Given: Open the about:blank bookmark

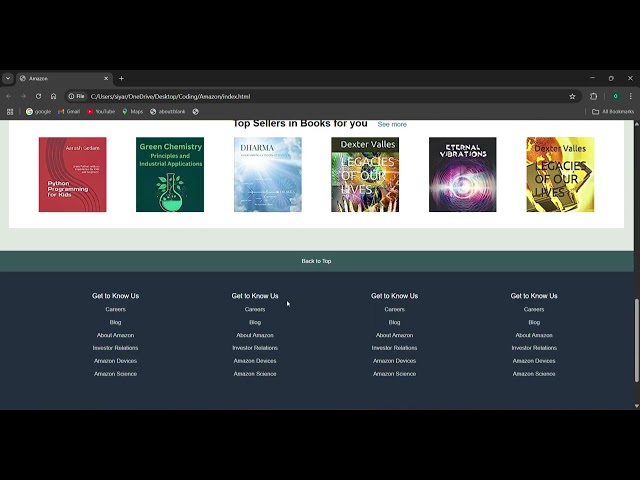Looking at the screenshot, I should click(167, 111).
